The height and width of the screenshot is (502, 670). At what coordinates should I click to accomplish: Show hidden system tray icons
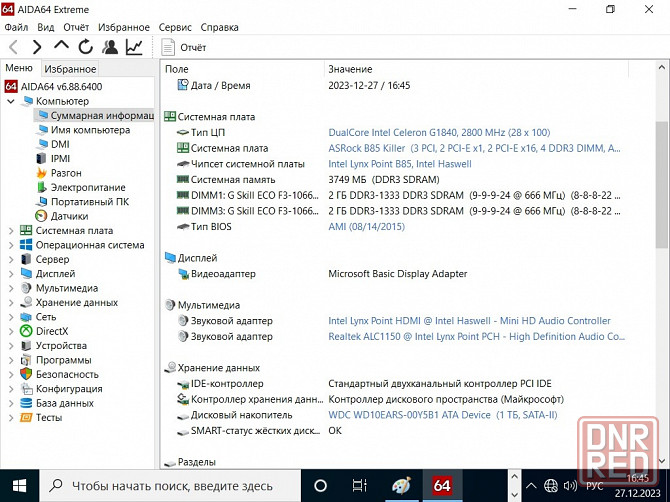[531, 486]
